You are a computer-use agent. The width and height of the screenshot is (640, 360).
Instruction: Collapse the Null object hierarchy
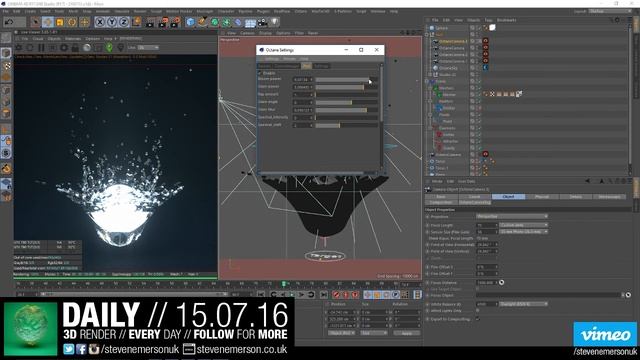427,35
